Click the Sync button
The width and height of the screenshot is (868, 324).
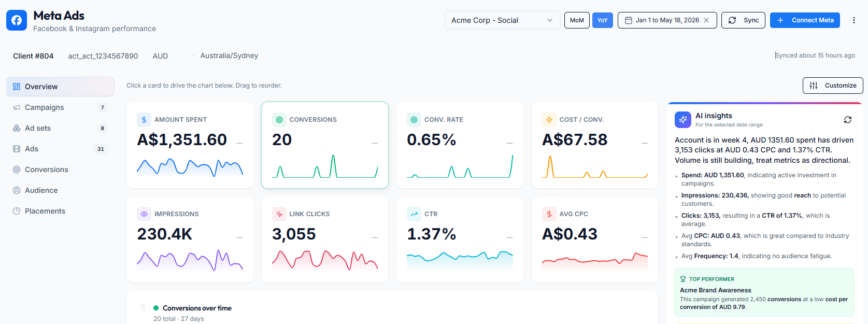coord(743,20)
